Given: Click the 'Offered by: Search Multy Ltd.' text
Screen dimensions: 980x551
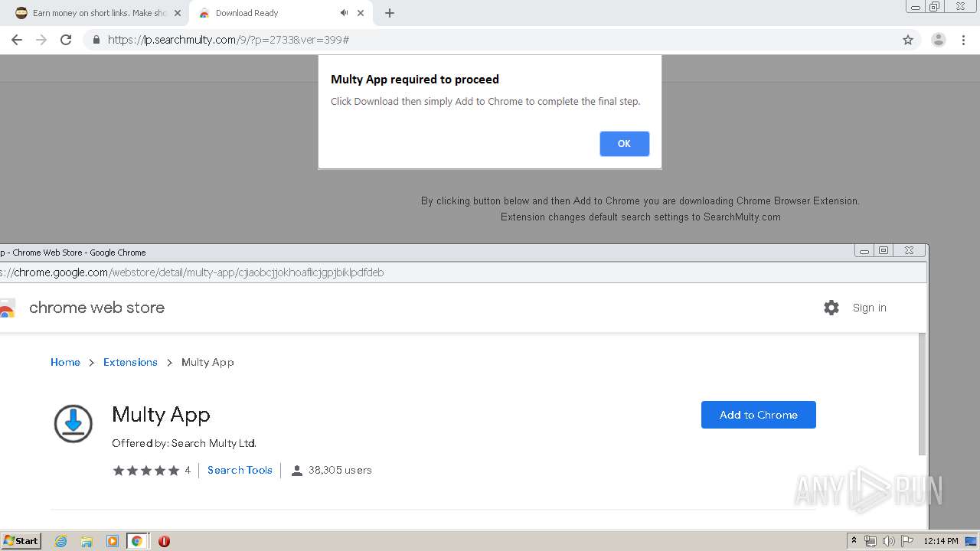Looking at the screenshot, I should coord(184,443).
